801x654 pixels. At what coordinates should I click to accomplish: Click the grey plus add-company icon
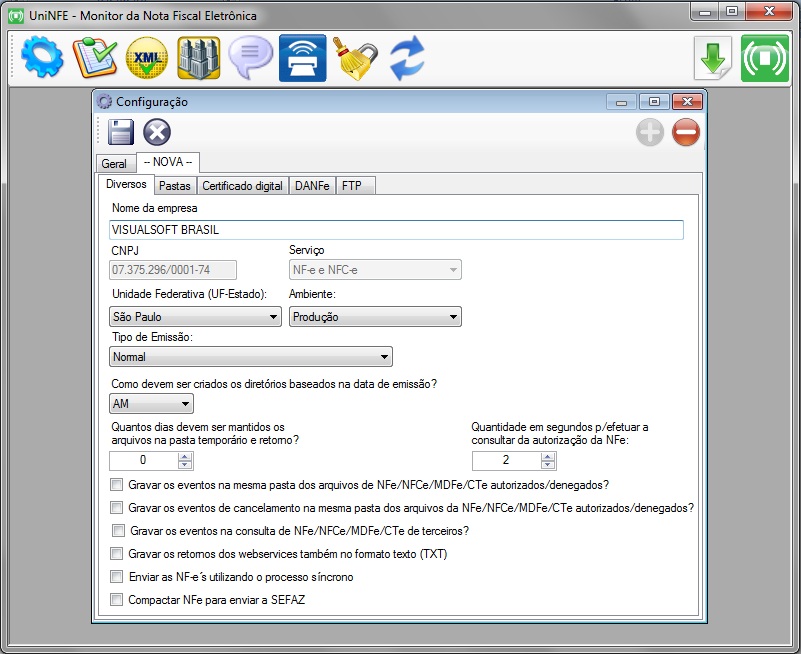(650, 132)
